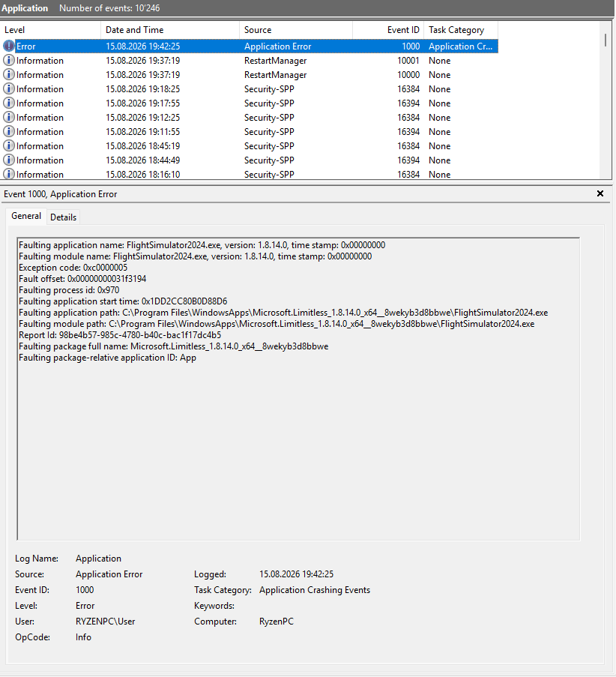The width and height of the screenshot is (616, 677).
Task: Click the Faulting package full name line
Action: point(174,346)
